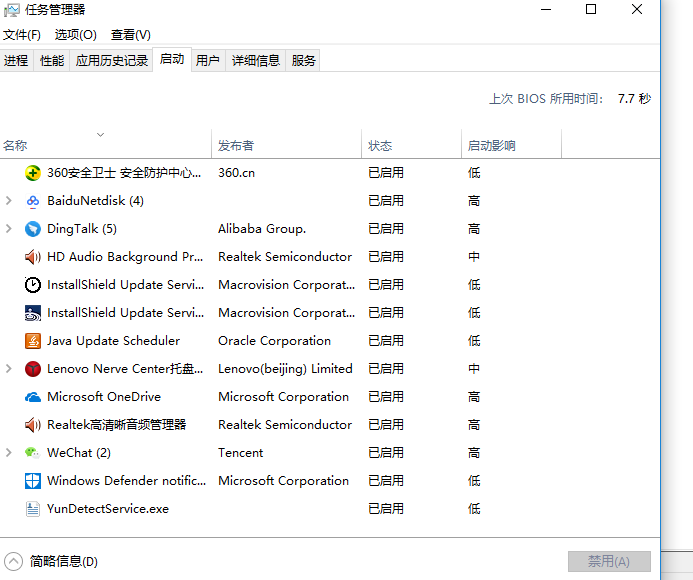Switch to the 详细信息 tab
The height and width of the screenshot is (580, 693).
pos(256,60)
